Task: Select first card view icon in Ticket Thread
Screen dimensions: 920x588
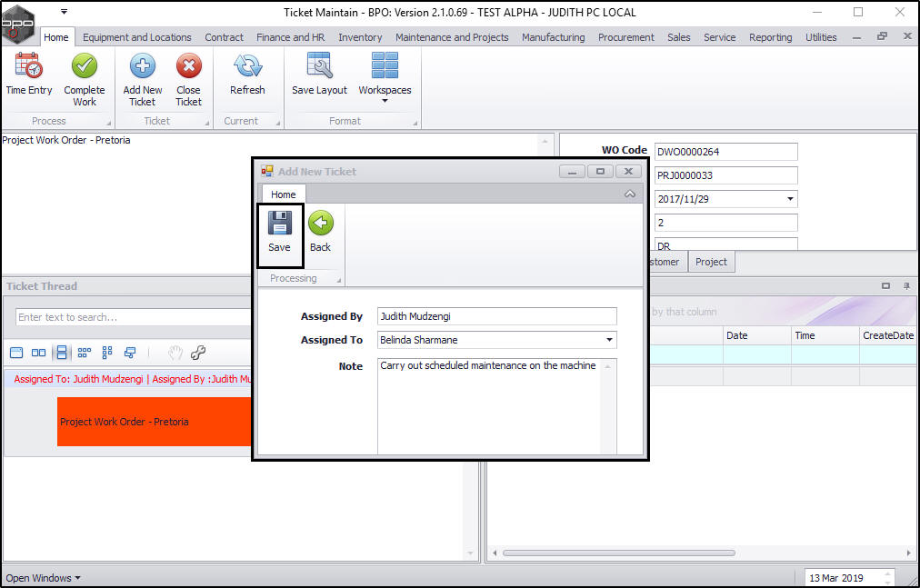Action: click(16, 353)
